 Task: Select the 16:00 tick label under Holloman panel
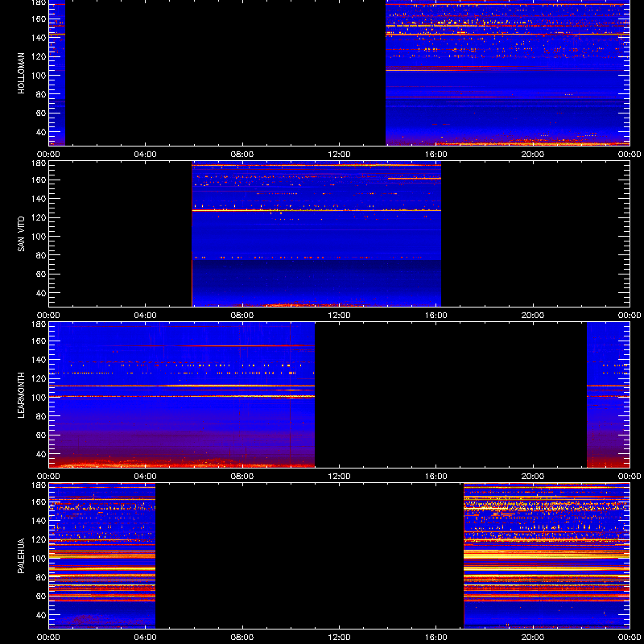(x=436, y=155)
